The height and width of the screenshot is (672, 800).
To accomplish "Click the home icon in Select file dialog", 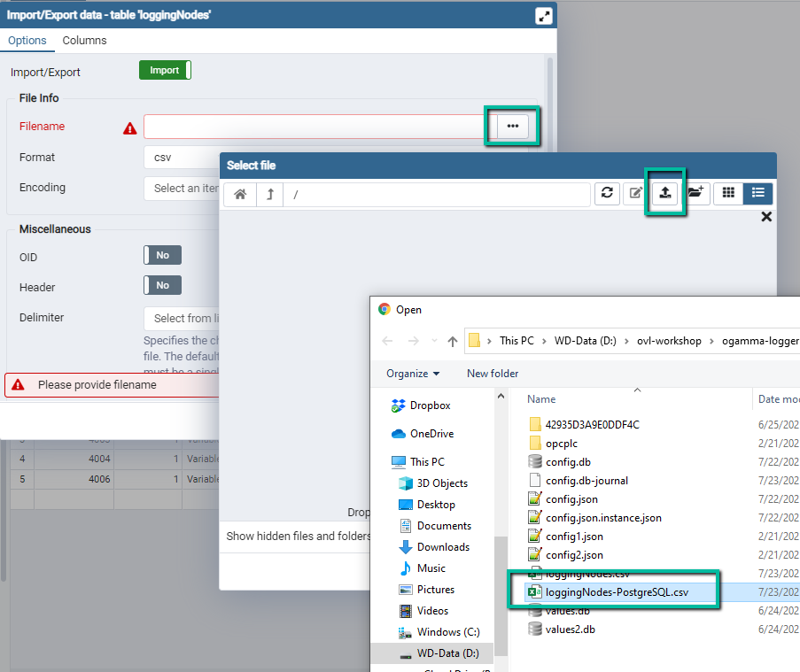I will (x=239, y=194).
